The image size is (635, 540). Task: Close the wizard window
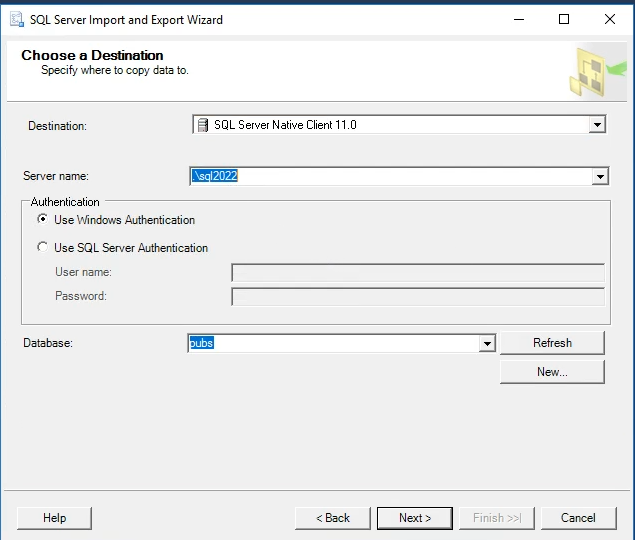point(609,19)
